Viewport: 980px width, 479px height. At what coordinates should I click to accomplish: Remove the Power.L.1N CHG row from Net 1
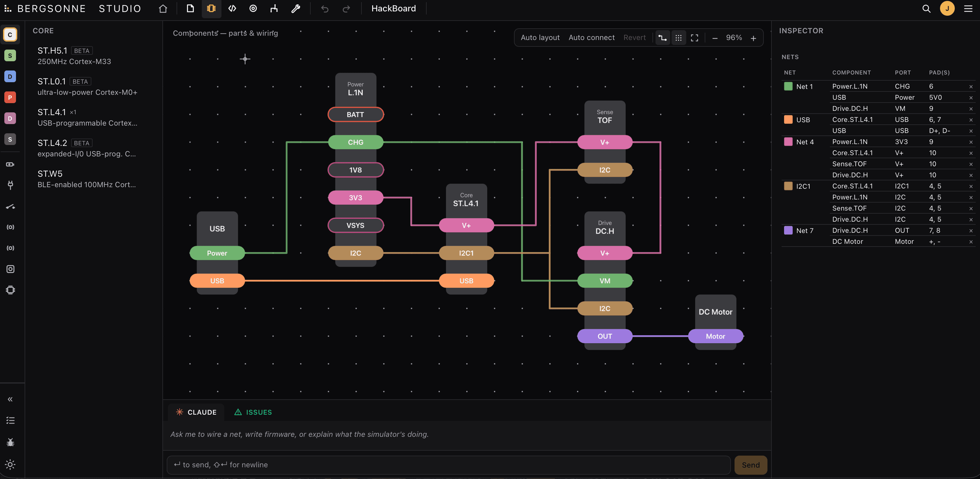(971, 87)
